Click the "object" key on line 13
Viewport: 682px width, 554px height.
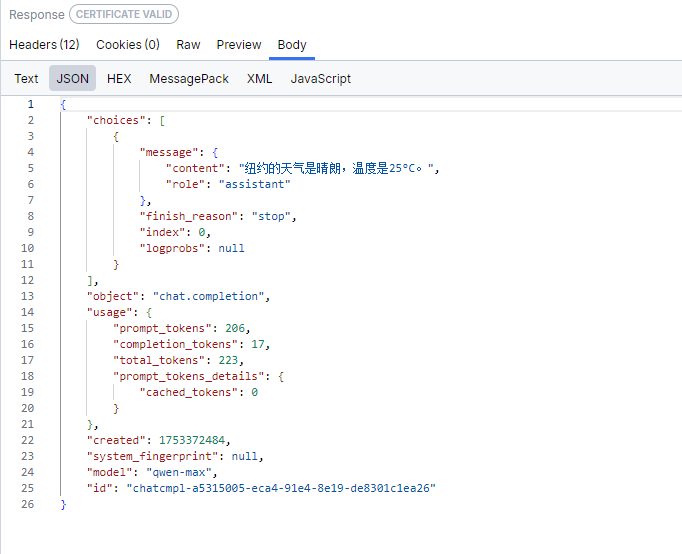coord(113,296)
